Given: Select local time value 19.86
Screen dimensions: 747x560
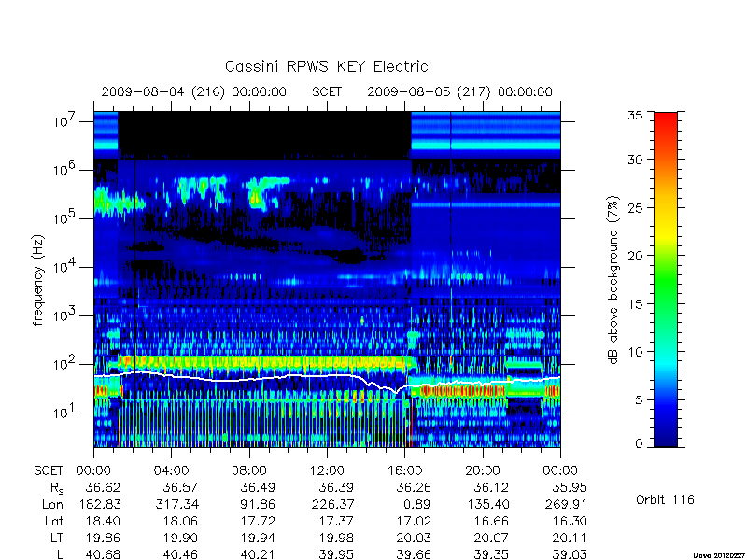Looking at the screenshot, I should [103, 539].
